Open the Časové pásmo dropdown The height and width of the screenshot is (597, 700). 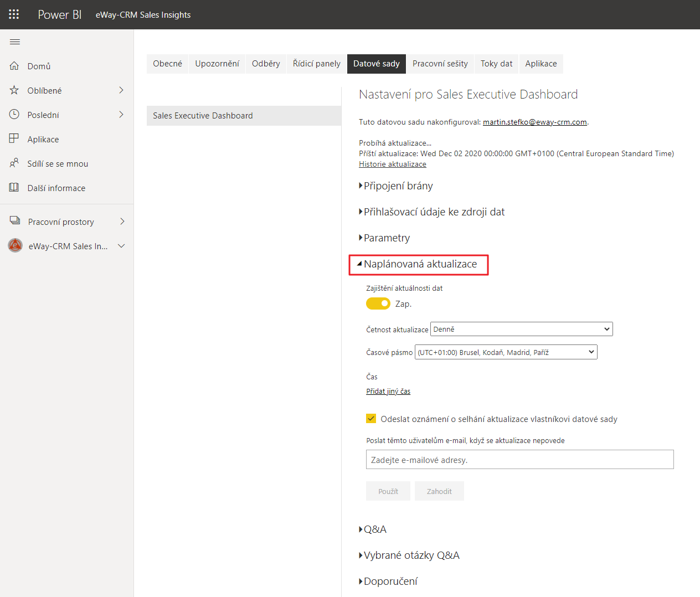coord(506,352)
